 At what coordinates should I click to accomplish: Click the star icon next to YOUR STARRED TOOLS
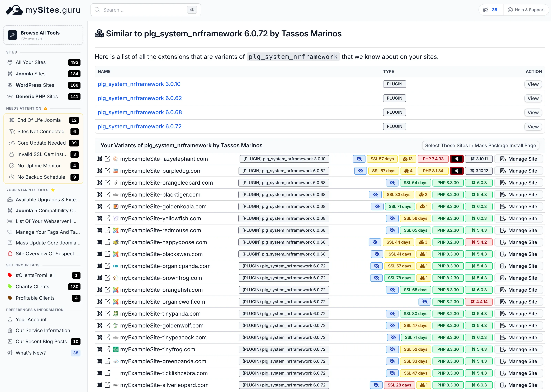(53, 190)
